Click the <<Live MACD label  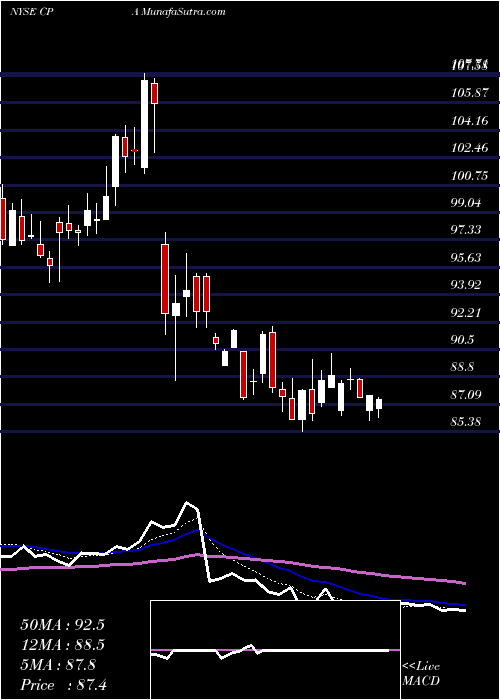[421, 674]
